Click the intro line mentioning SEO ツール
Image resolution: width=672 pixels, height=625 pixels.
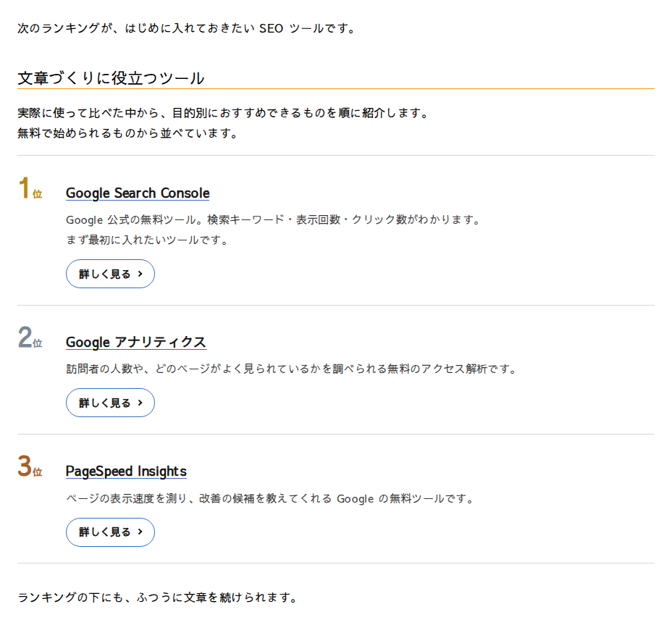(x=186, y=28)
